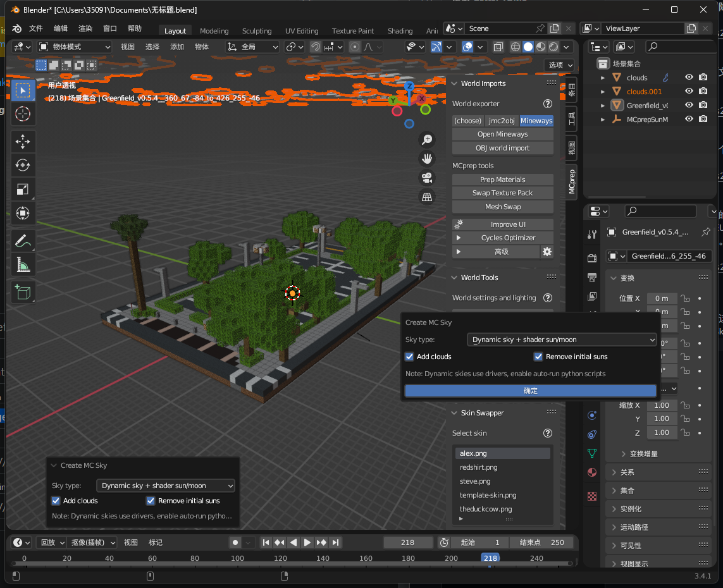723x588 pixels.
Task: Hide MCprepSunM object in viewport
Action: (x=689, y=119)
